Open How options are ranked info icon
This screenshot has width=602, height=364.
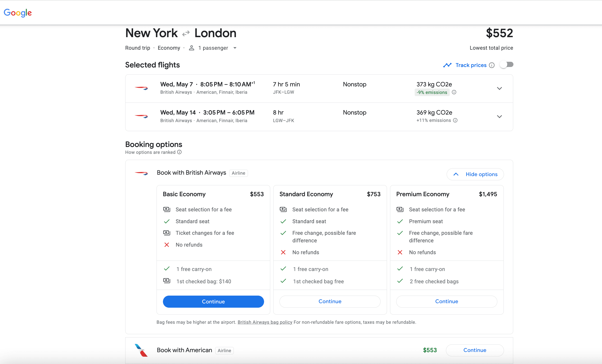click(179, 152)
